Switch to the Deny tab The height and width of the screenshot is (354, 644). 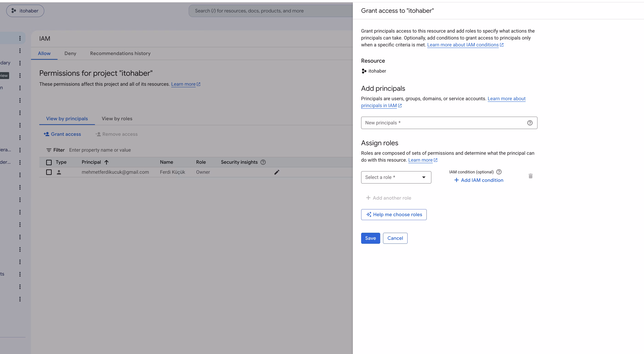tap(70, 53)
